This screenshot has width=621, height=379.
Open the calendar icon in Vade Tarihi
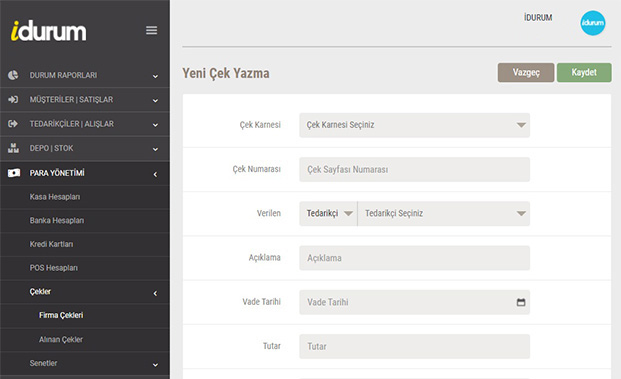521,302
